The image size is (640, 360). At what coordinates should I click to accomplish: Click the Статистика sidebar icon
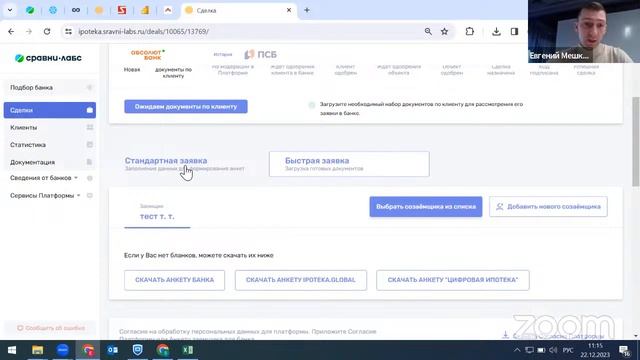click(x=90, y=145)
